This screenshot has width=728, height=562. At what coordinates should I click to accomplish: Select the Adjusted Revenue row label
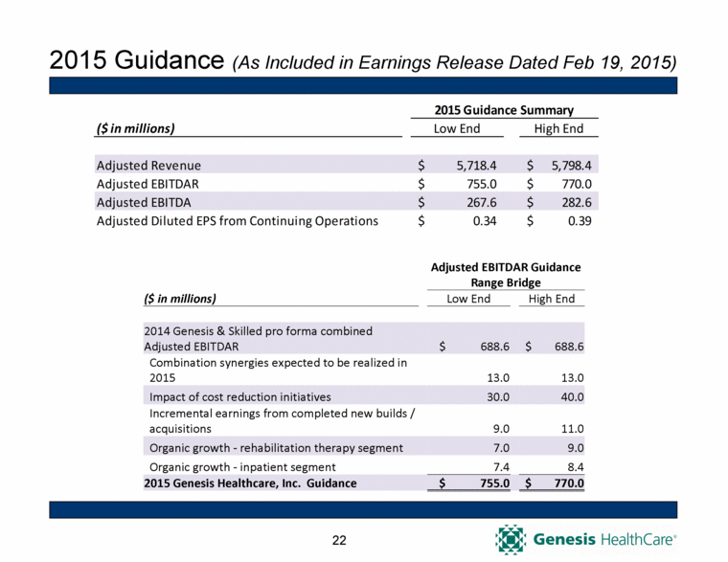(148, 165)
